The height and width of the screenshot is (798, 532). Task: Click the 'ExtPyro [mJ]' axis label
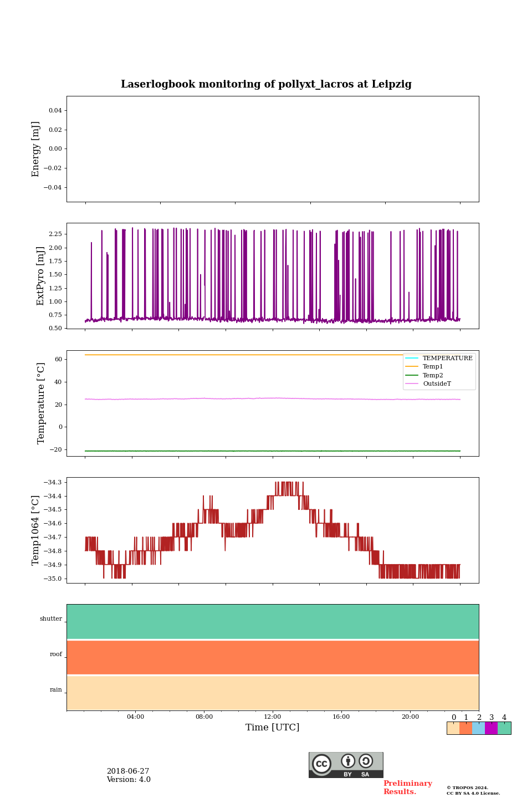coord(40,276)
